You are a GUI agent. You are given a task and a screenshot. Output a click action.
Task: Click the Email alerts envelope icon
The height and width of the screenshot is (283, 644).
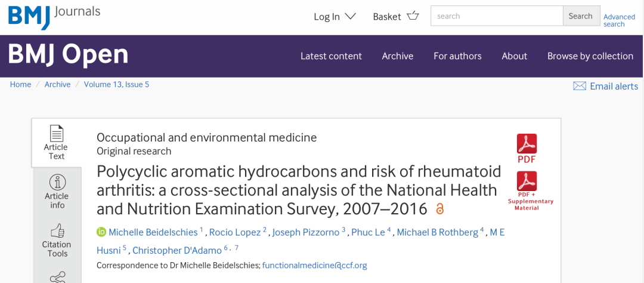tap(579, 86)
